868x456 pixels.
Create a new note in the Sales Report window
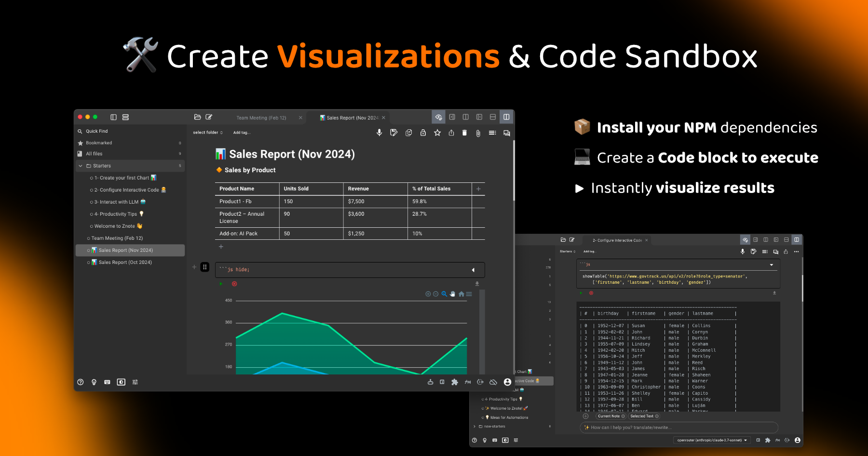209,117
